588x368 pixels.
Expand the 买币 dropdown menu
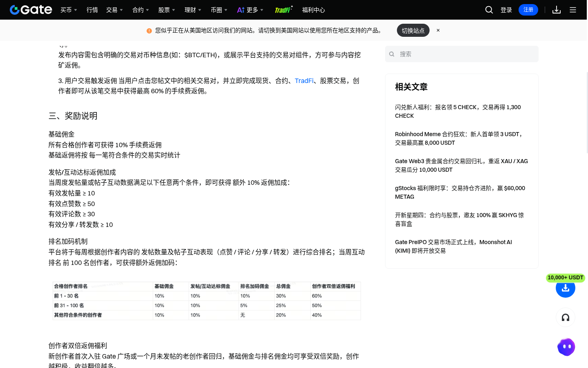click(69, 10)
